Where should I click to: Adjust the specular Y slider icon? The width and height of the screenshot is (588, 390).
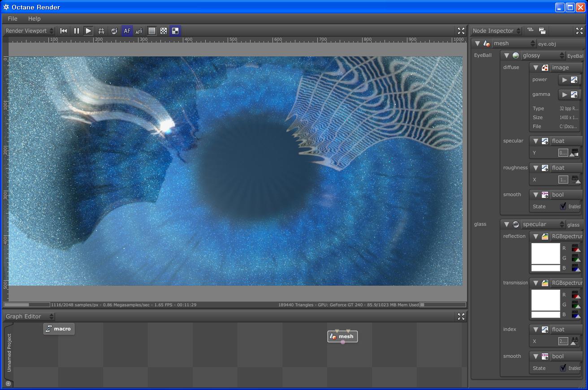[x=575, y=153]
